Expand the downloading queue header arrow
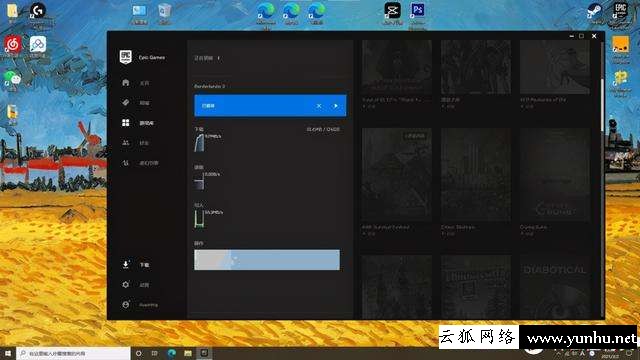 [219, 58]
